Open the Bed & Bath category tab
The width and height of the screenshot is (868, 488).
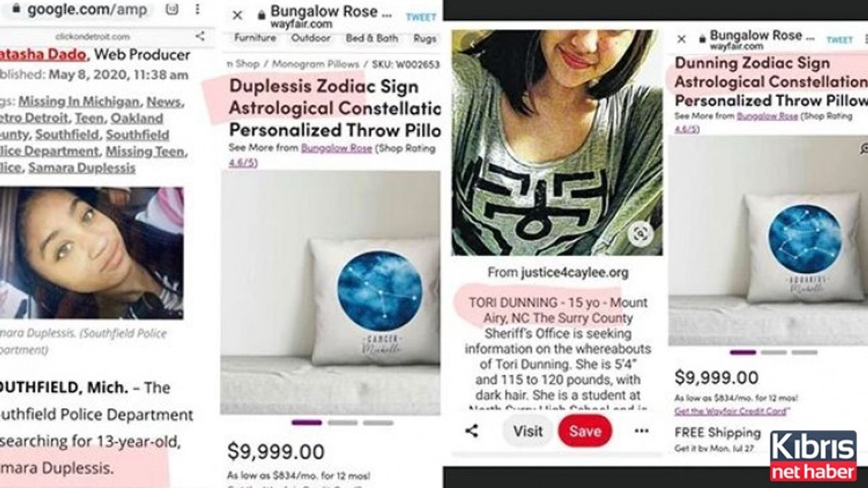(x=372, y=38)
